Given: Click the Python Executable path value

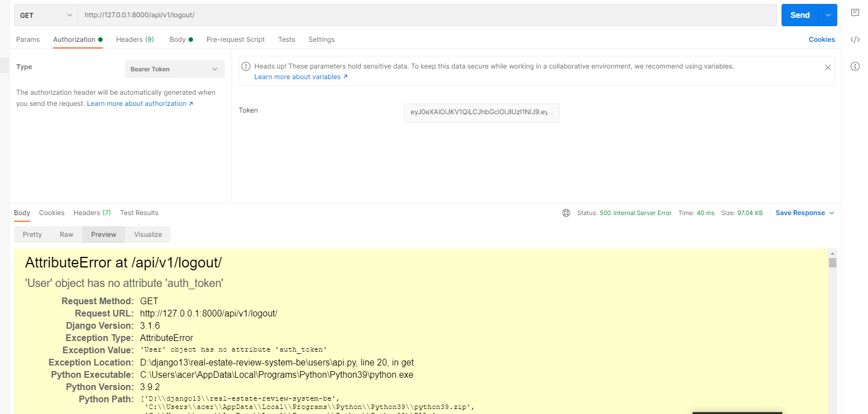Looking at the screenshot, I should point(277,374).
